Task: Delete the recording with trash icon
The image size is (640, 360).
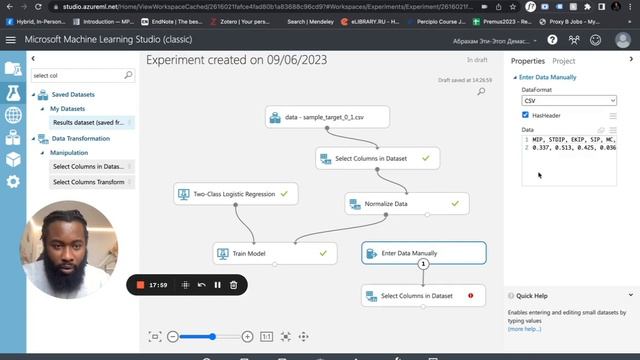Action: 233,285
